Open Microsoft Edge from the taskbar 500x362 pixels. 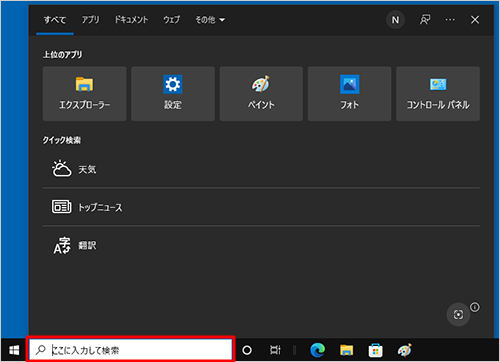[318, 350]
